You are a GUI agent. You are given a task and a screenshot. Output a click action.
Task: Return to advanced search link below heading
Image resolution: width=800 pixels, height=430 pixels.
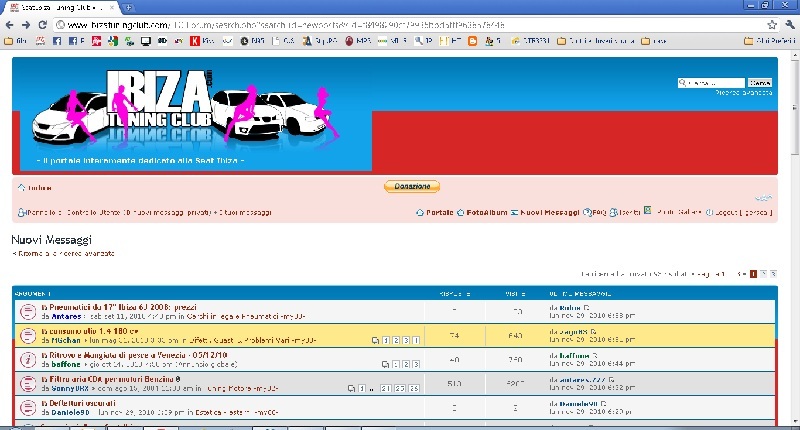pyautogui.click(x=63, y=254)
